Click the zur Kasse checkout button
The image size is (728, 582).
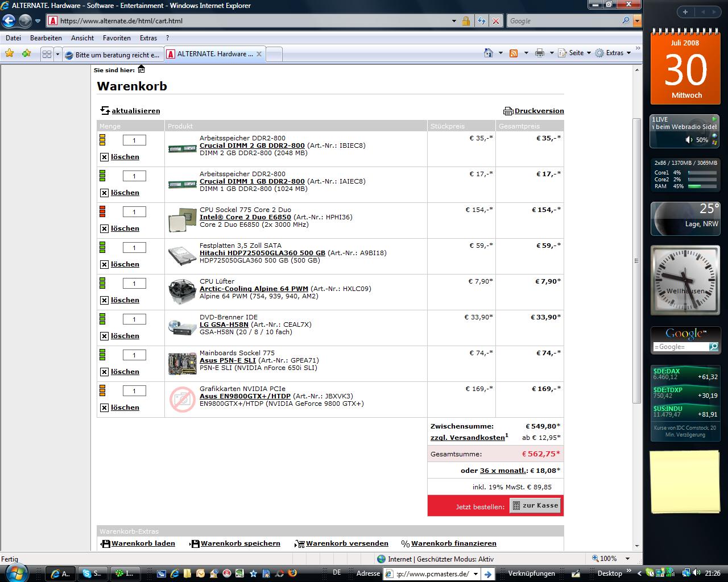[536, 505]
